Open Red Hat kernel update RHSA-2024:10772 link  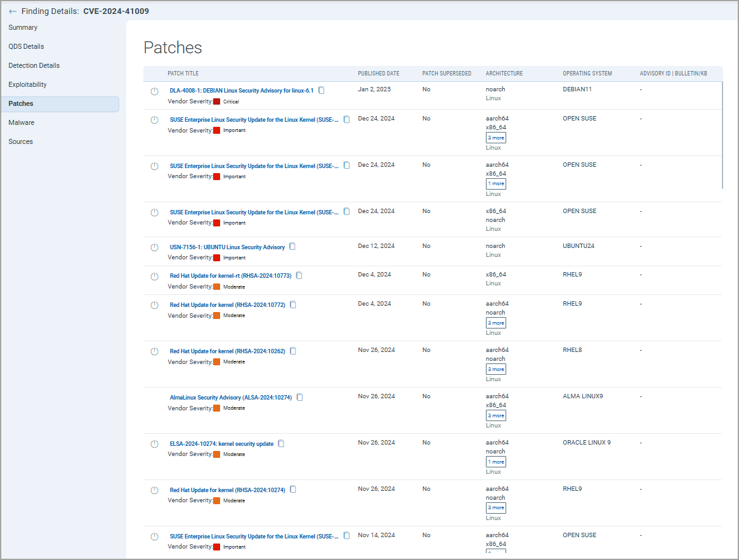(x=227, y=305)
